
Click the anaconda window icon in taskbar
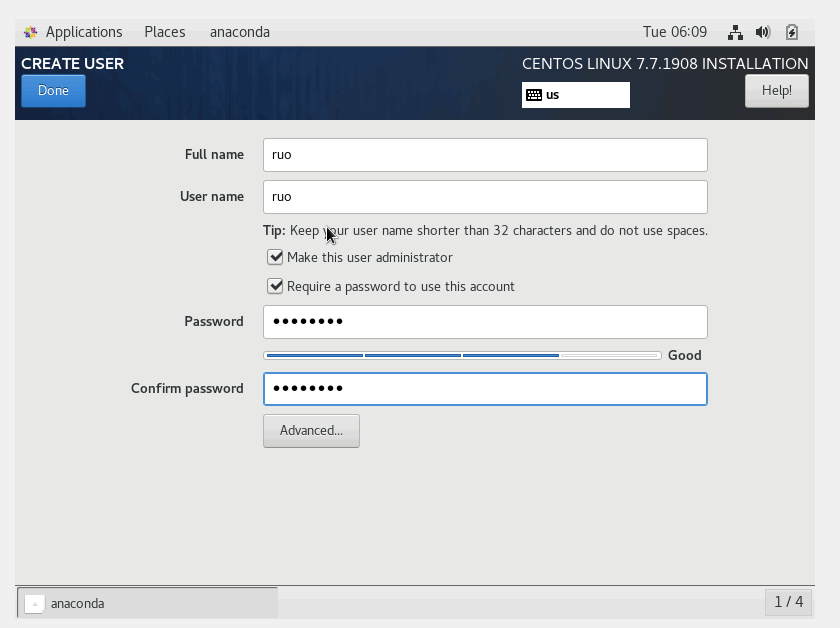pos(34,603)
